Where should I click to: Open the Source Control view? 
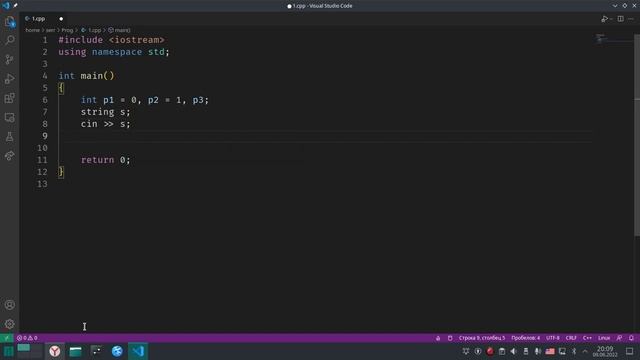(x=9, y=60)
